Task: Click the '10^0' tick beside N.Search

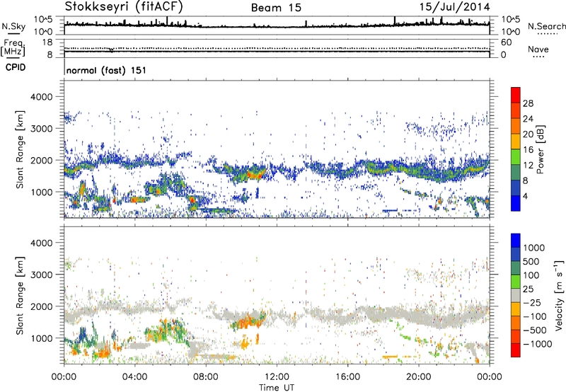Action: 510,31
